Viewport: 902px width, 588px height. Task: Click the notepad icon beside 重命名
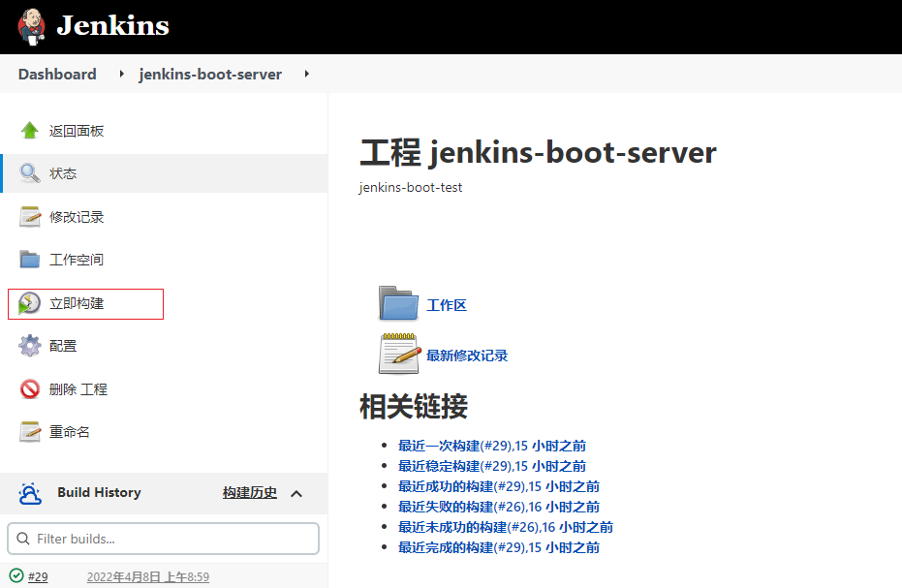pos(29,431)
